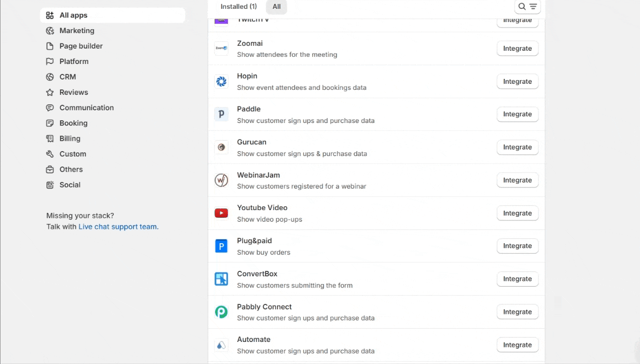Click the Paddle app logo icon

point(221,114)
